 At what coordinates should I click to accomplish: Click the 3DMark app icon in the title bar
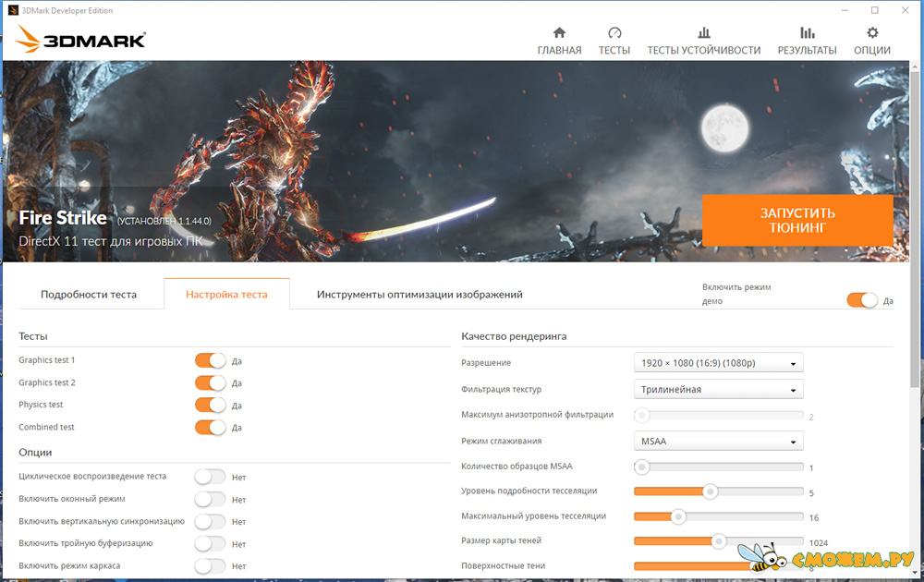coord(13,10)
